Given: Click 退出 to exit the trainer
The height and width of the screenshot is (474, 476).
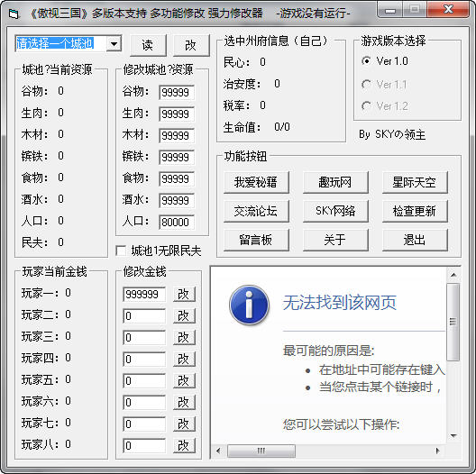Looking at the screenshot, I should [415, 240].
